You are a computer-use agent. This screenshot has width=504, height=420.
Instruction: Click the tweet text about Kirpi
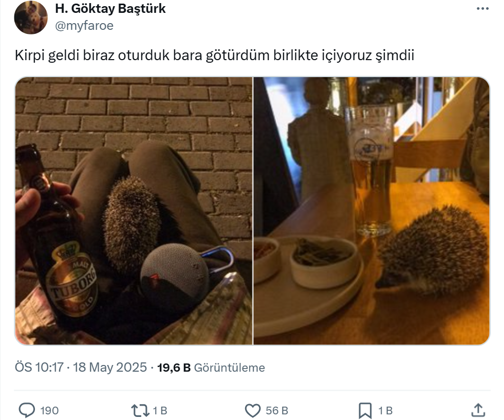click(x=214, y=56)
